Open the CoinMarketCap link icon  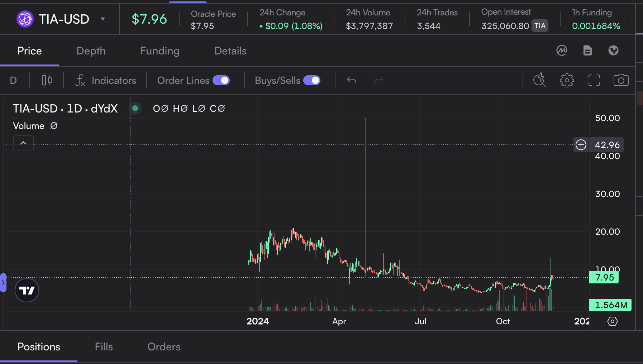562,51
